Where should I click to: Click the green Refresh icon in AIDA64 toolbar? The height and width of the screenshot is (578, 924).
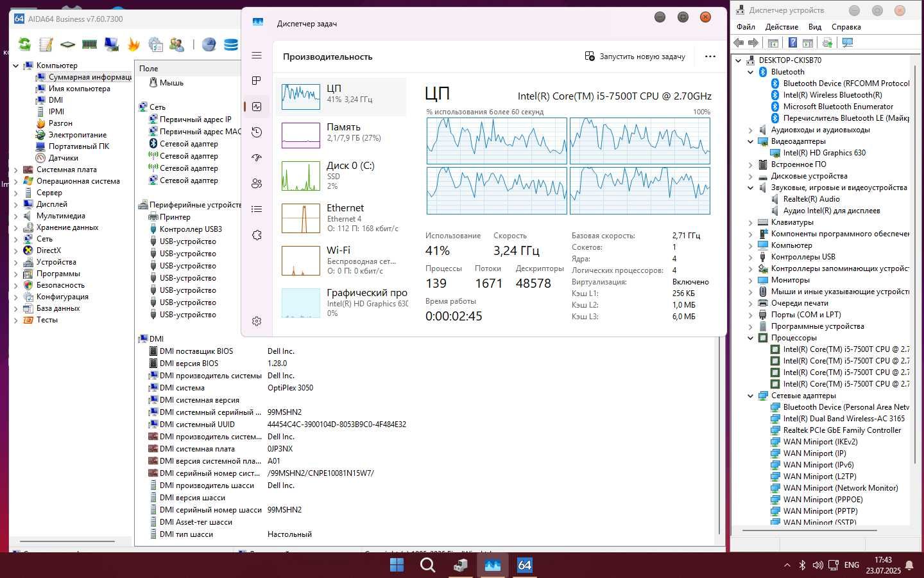[x=24, y=44]
